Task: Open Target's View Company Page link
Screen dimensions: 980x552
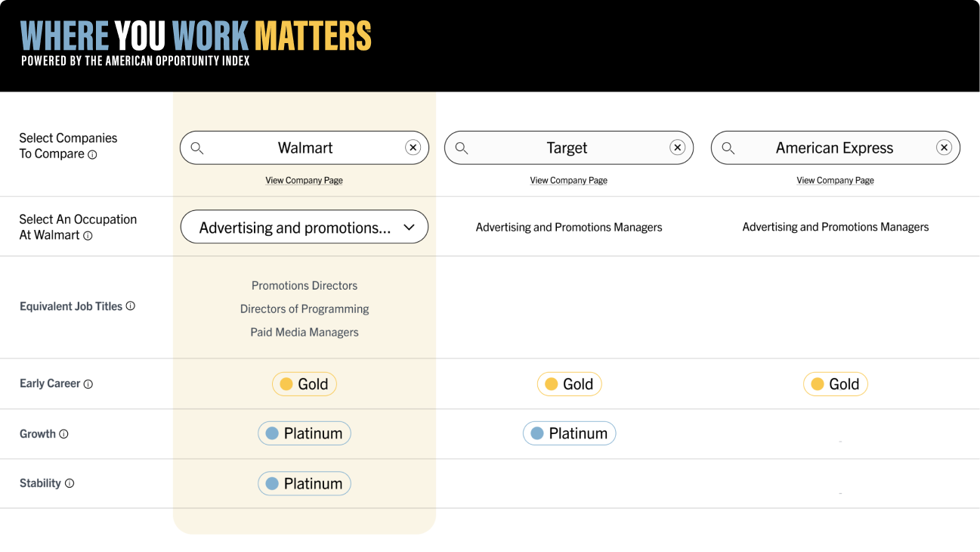Action: pyautogui.click(x=568, y=181)
